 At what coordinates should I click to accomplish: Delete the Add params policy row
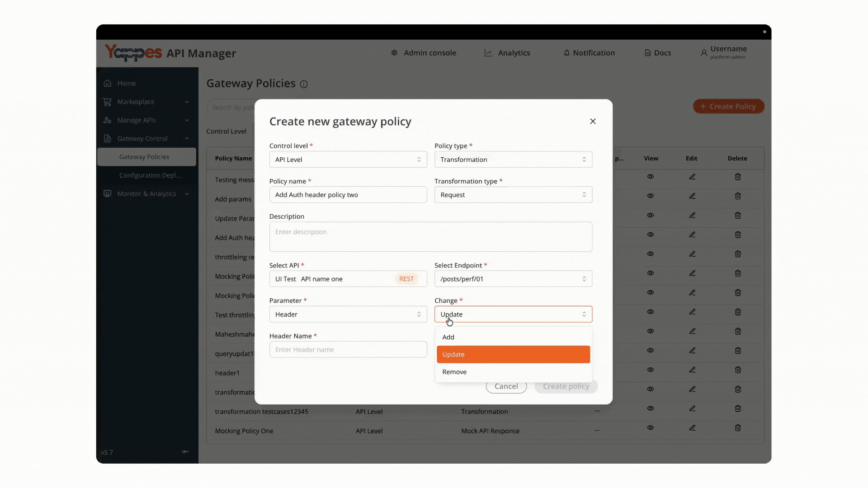[738, 196]
